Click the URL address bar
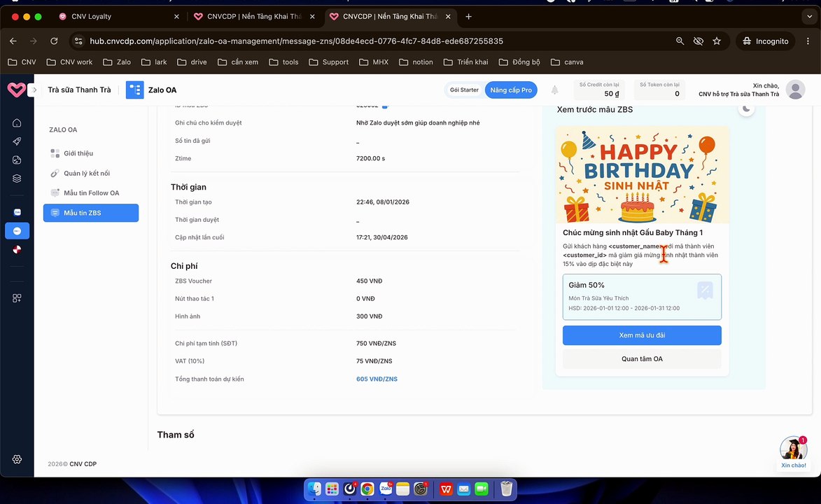Image resolution: width=821 pixels, height=504 pixels. [296, 41]
